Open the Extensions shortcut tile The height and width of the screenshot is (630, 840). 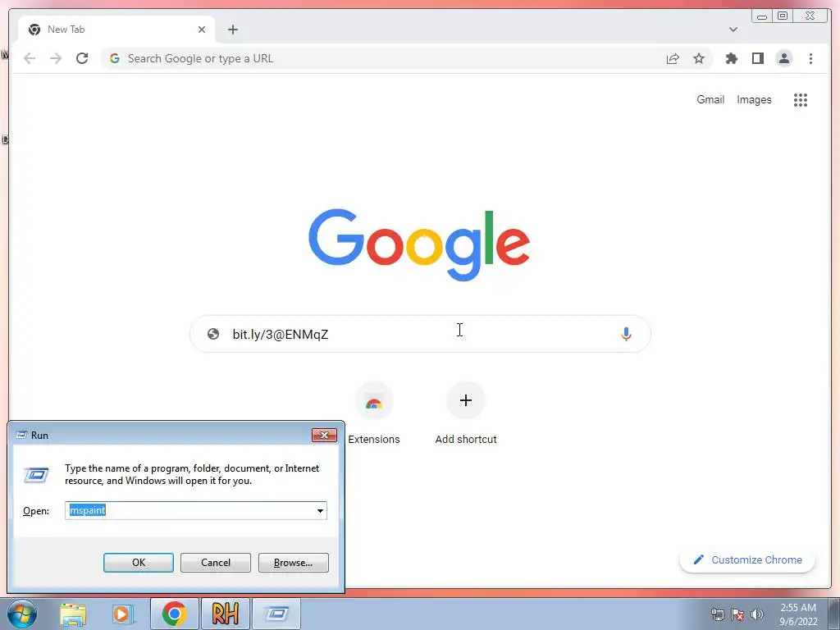(374, 413)
